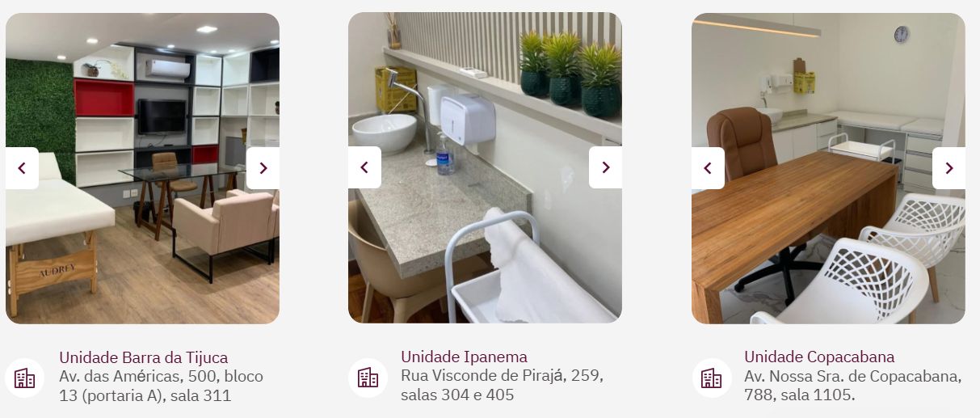Screen dimensions: 980x418
Task: Open the Unidade Ipanema title
Action: coord(464,357)
